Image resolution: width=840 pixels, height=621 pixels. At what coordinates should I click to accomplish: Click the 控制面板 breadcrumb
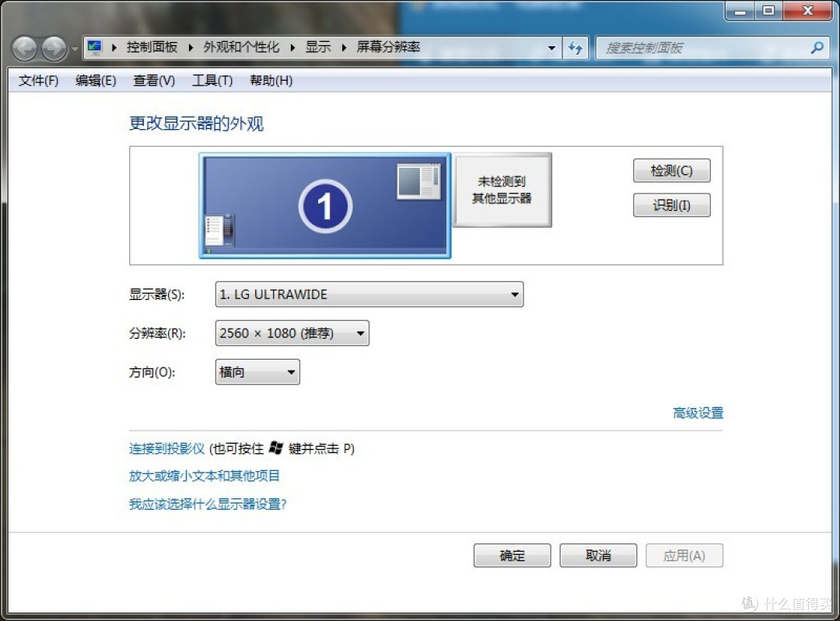point(152,47)
